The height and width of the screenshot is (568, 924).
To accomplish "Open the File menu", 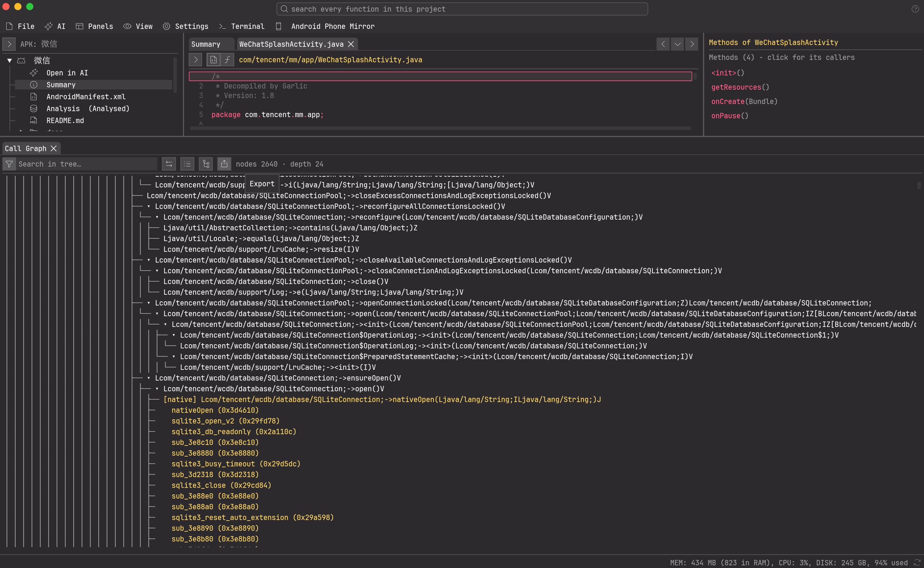I will point(20,26).
